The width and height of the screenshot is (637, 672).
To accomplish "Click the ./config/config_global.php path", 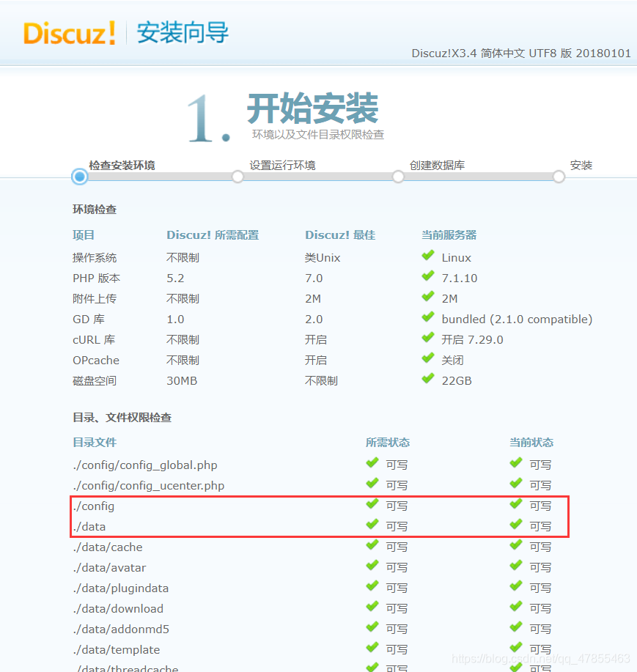I will 145,465.
